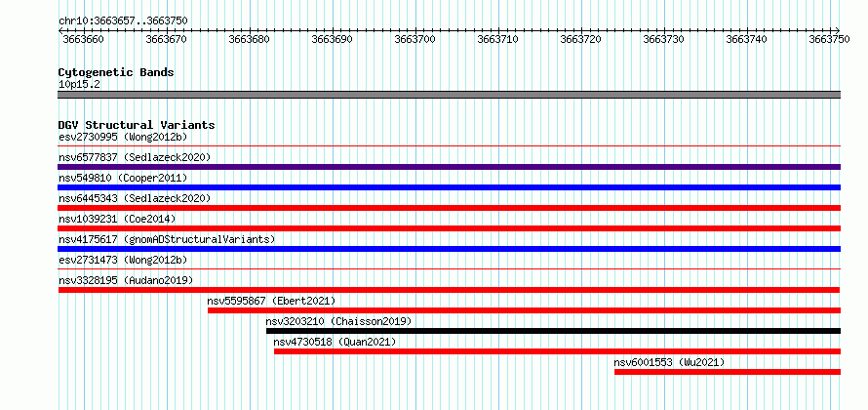Click the DGV Structural Variants track title

click(137, 125)
